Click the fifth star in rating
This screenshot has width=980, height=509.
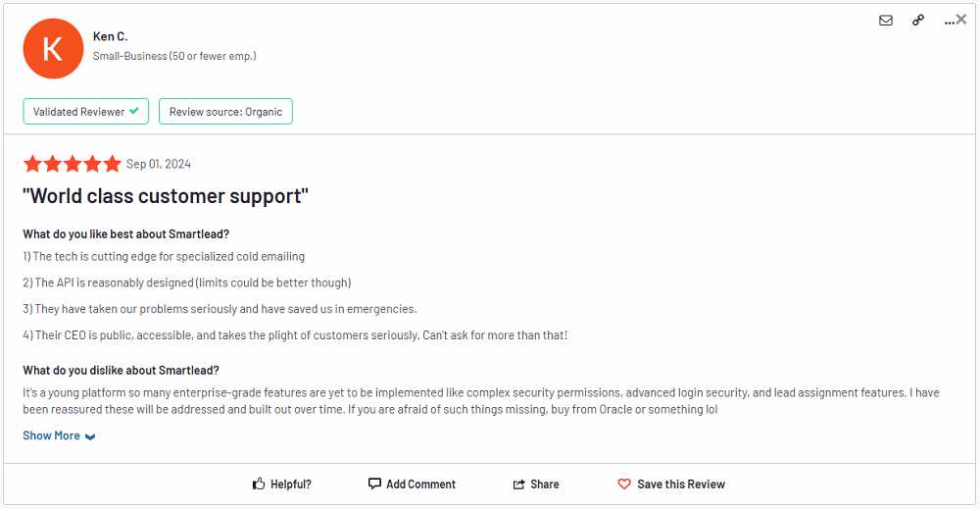(112, 164)
